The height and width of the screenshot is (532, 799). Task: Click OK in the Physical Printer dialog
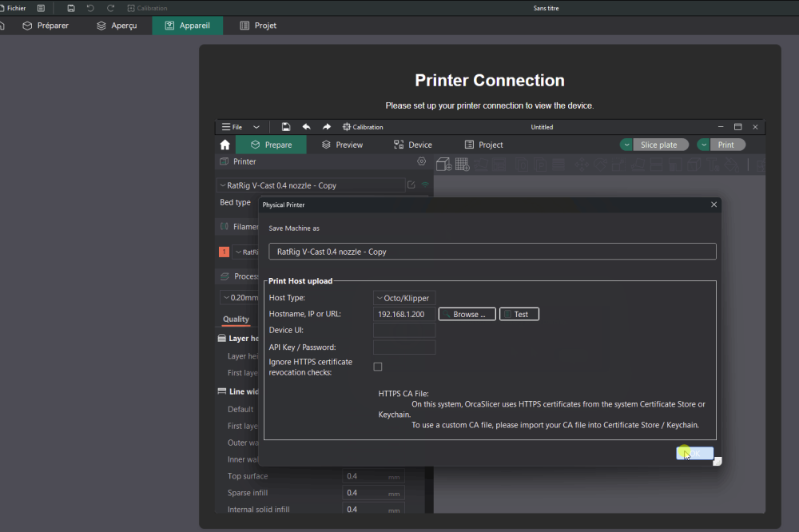tap(694, 453)
